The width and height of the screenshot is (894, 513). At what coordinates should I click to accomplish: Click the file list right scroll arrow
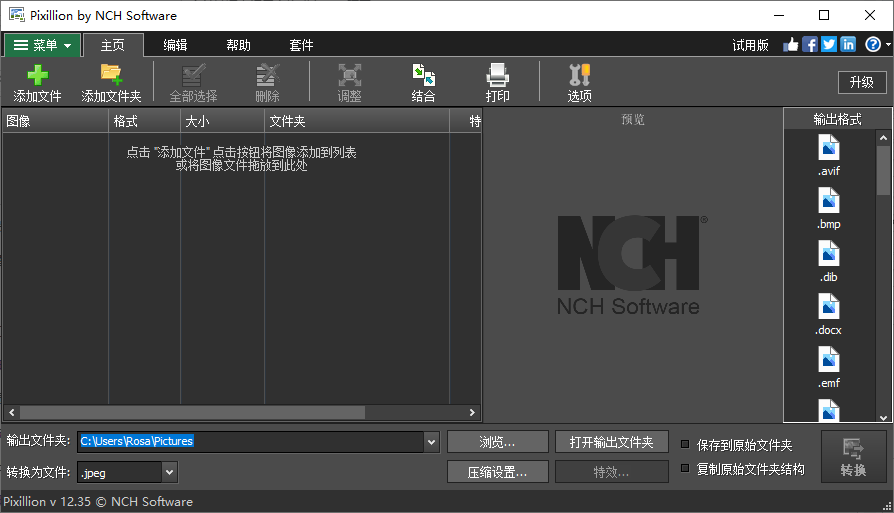tap(472, 412)
